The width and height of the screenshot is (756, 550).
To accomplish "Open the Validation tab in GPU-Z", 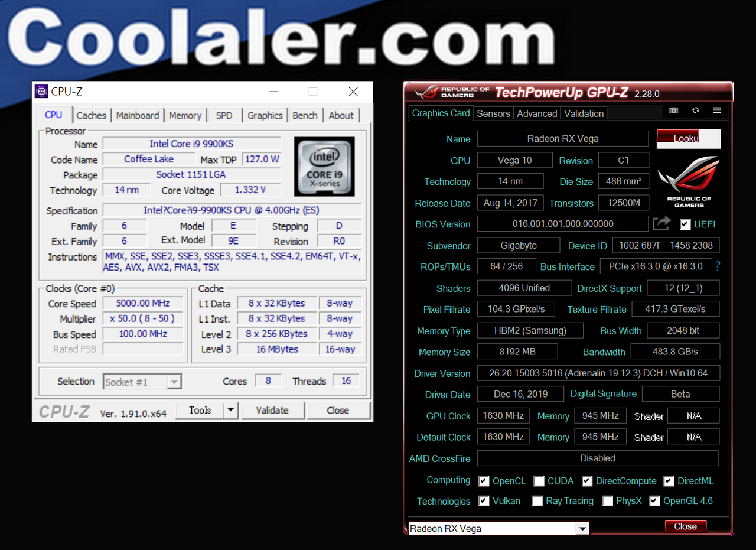I will pos(584,113).
